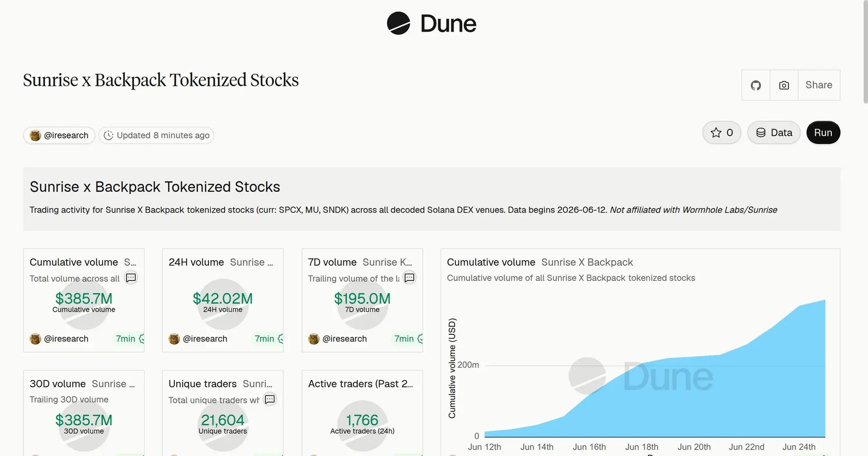Open comment icon on 7D volume card

[x=410, y=278]
